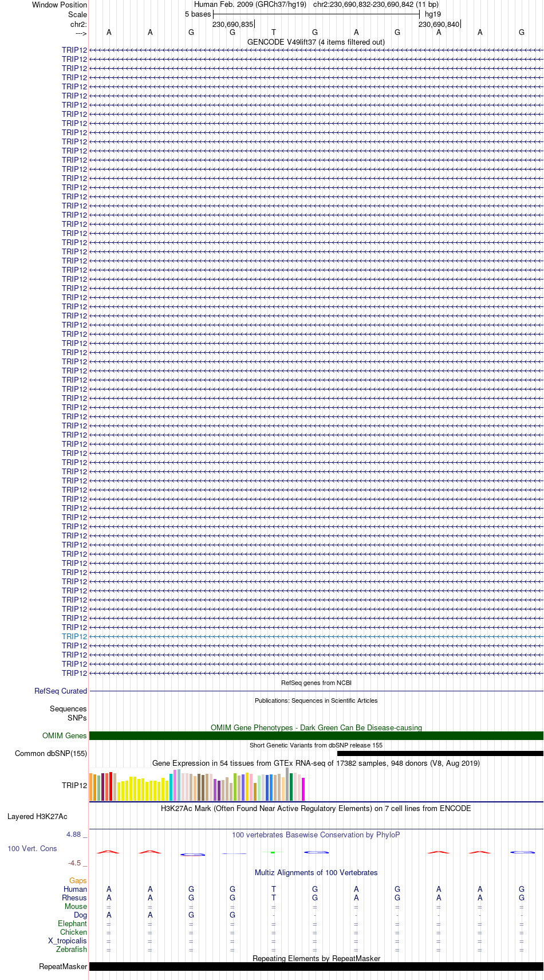The width and height of the screenshot is (544, 980).
Task: Open Short Genetic Variants from dbSNP title
Action: (x=316, y=745)
